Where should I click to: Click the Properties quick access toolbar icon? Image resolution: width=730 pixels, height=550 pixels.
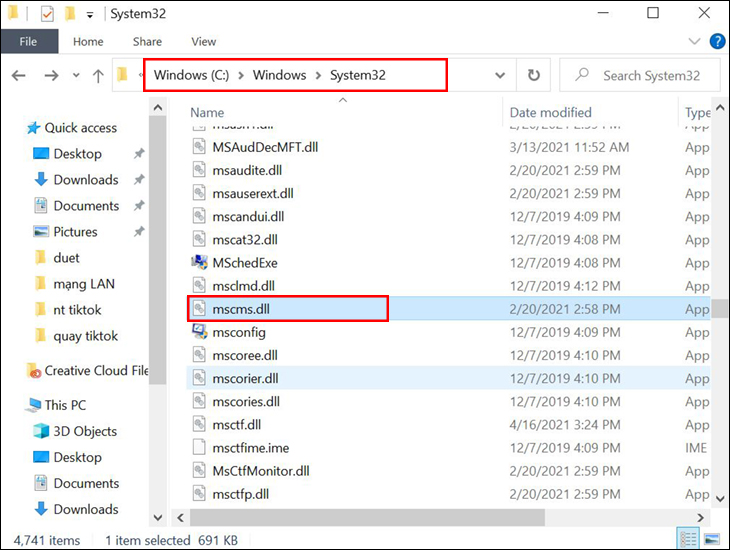pos(47,14)
